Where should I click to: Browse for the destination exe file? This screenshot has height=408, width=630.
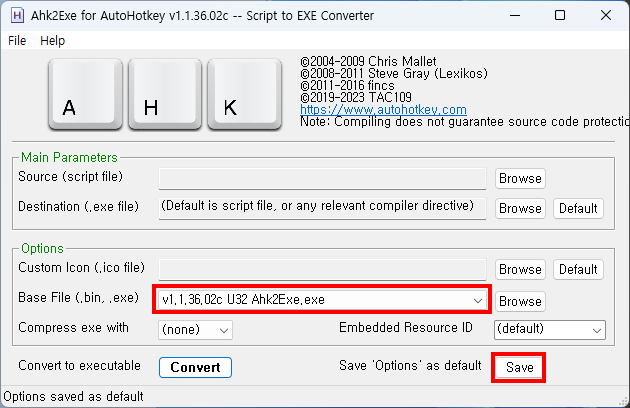[x=520, y=208]
